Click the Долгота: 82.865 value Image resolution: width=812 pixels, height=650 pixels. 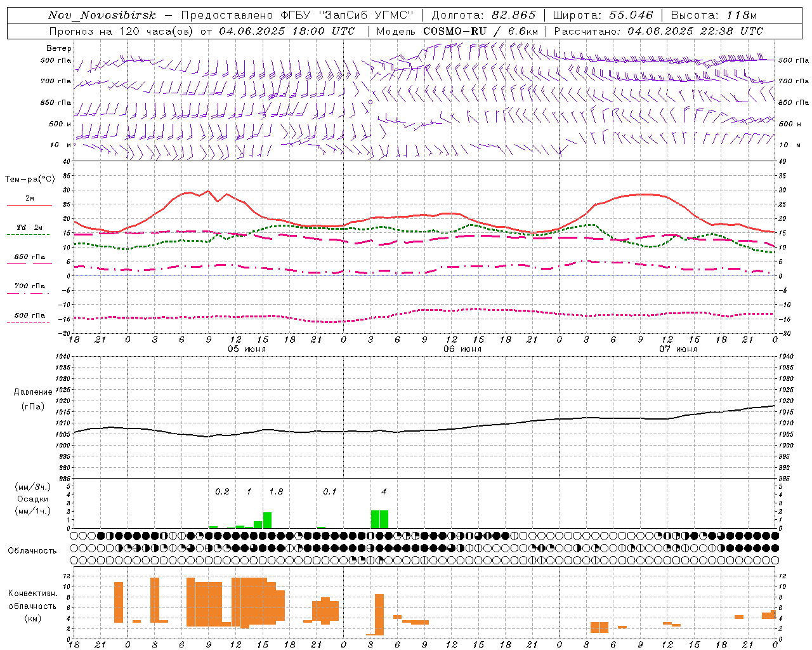[483, 15]
